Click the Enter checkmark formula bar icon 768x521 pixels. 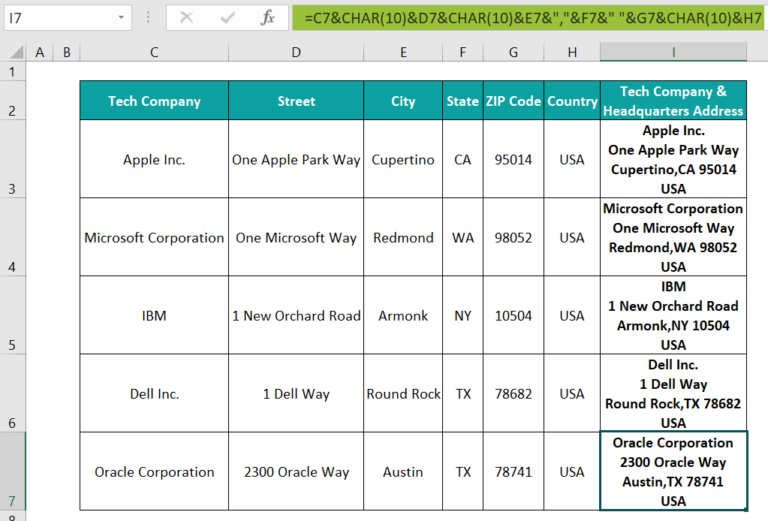227,18
